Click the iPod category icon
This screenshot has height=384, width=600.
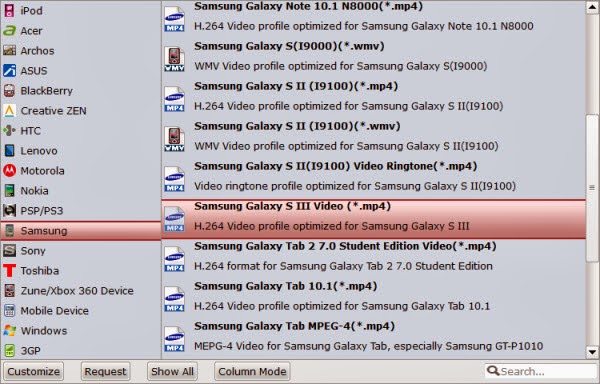point(9,11)
